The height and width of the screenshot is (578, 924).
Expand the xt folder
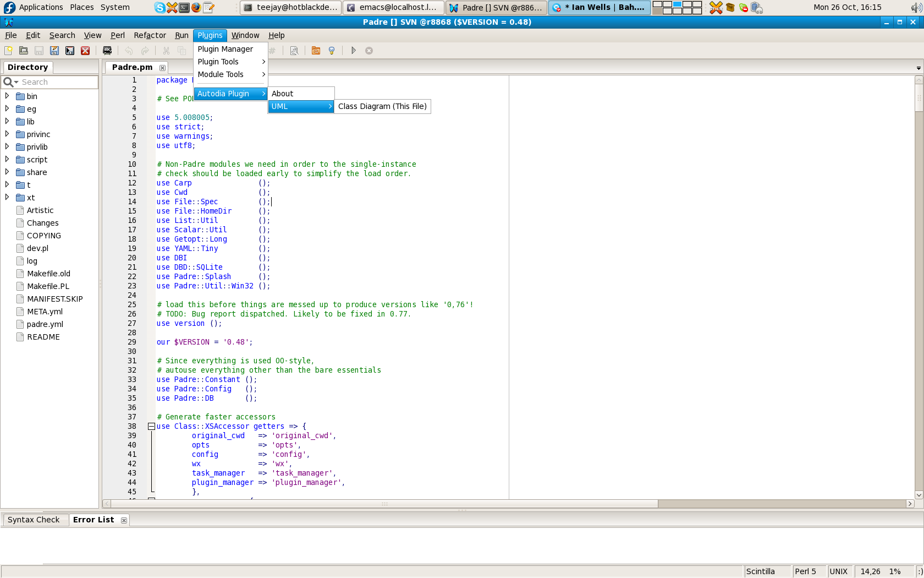7,197
